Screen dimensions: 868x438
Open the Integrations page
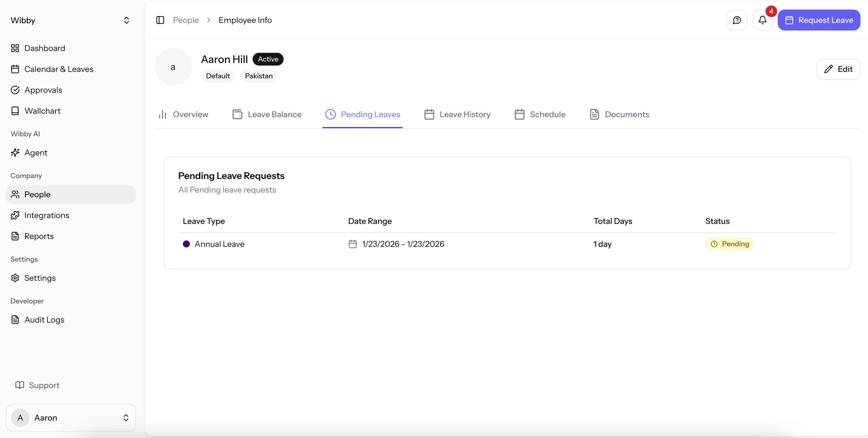47,215
